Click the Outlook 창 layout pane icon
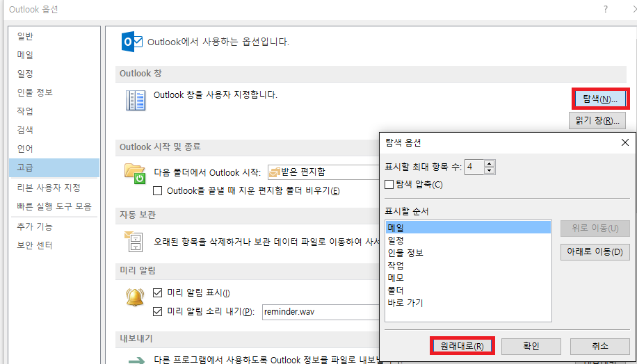This screenshot has height=364, width=637. click(136, 100)
